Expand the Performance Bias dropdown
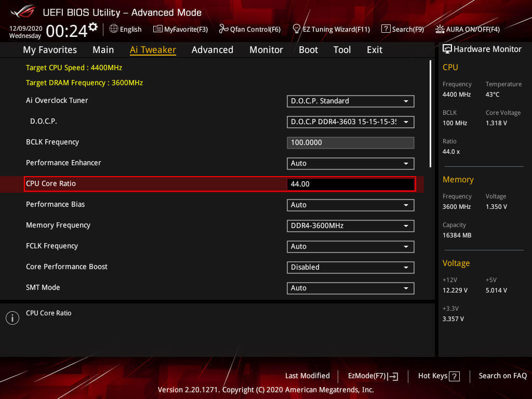Viewport: 532px width, 399px height. point(351,205)
